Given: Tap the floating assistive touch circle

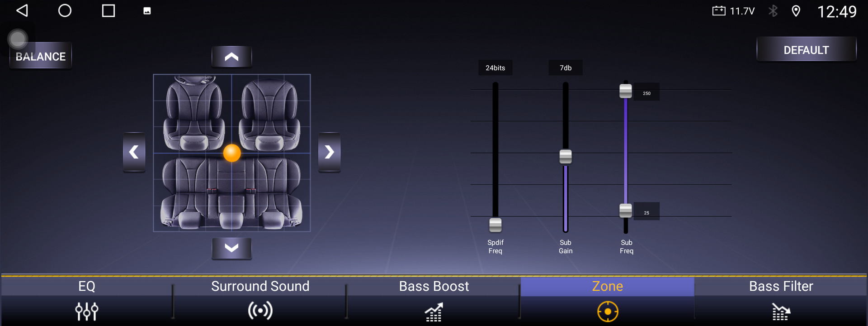Looking at the screenshot, I should click(18, 39).
